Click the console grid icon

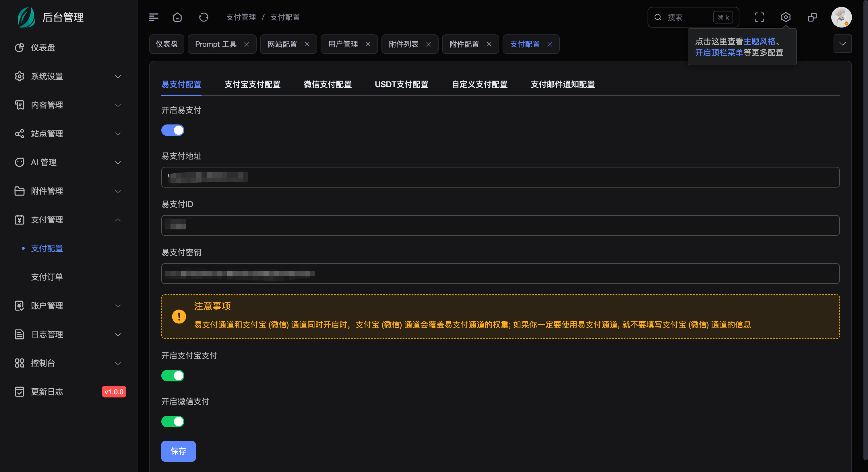(x=20, y=363)
